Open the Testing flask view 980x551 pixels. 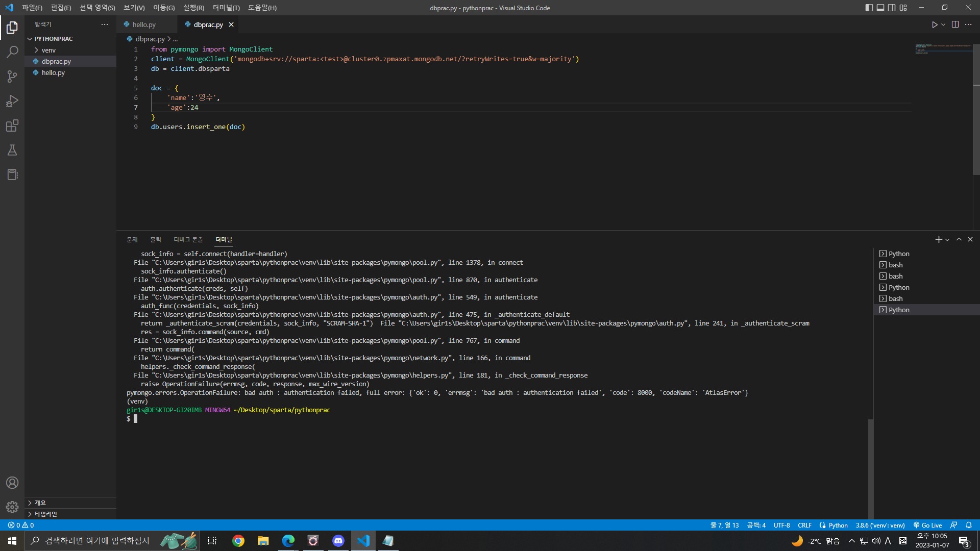12,150
